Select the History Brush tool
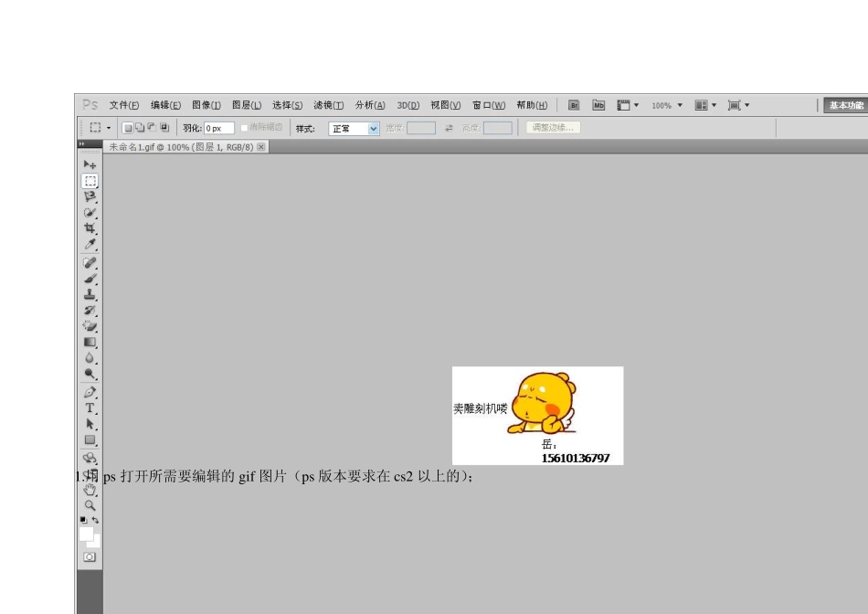The height and width of the screenshot is (614, 868). [90, 310]
